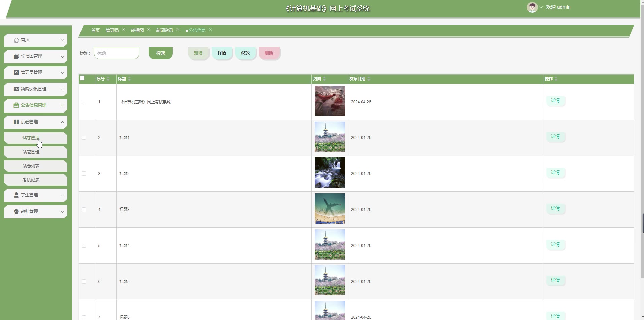Check the checkbox for 标题4 row
Image resolution: width=644 pixels, height=320 pixels.
[x=84, y=246]
